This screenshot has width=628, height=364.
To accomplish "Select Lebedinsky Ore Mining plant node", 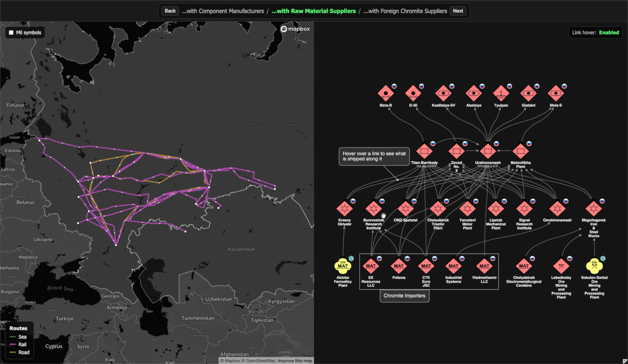I will click(x=561, y=266).
